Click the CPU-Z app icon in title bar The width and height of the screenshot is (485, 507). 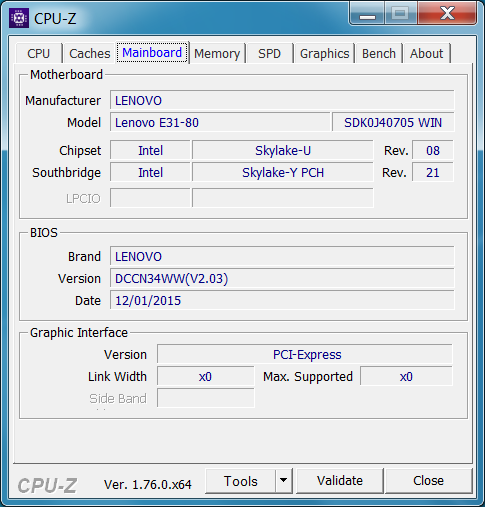tap(19, 18)
